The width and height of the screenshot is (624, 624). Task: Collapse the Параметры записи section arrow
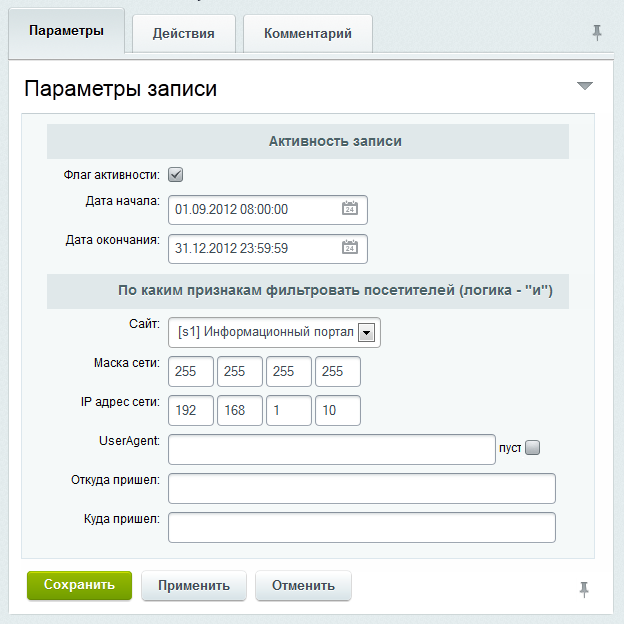click(585, 87)
